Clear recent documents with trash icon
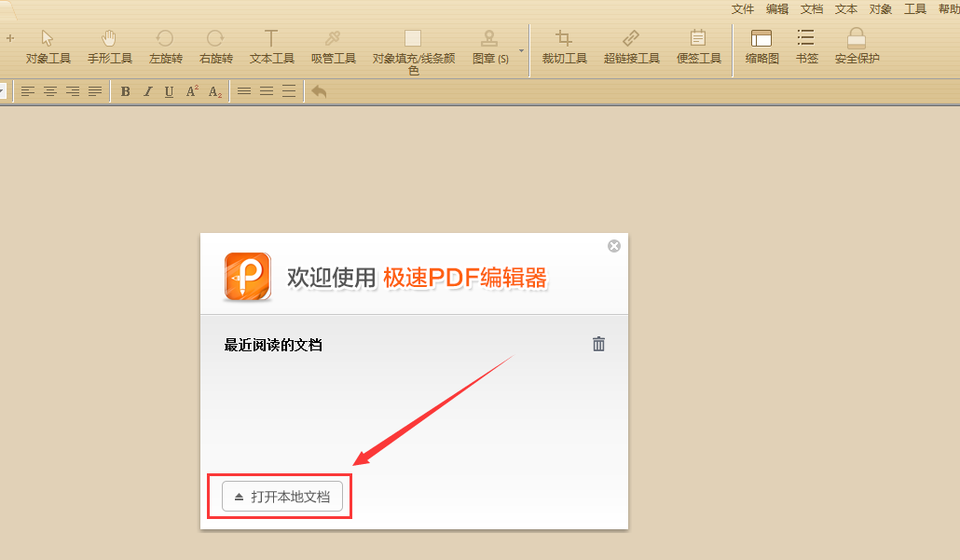 (x=598, y=344)
